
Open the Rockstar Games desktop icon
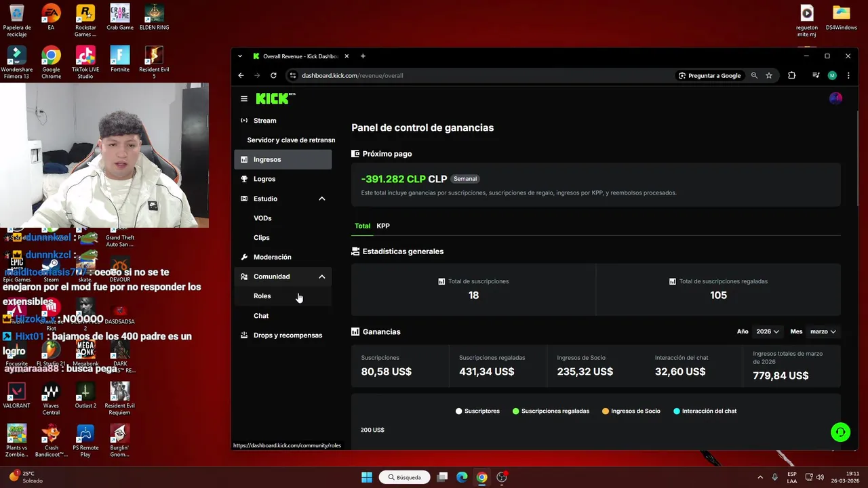tap(85, 20)
